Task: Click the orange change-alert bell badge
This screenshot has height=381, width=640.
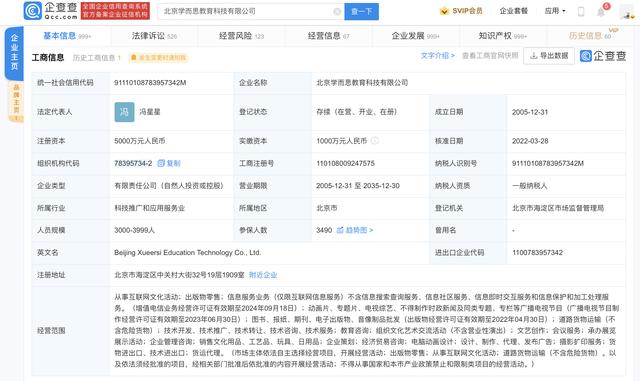Action: click(158, 58)
